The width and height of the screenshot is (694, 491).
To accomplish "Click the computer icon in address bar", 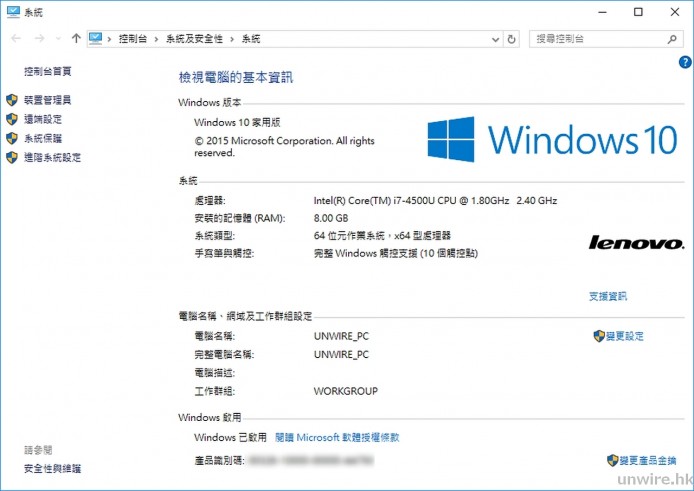I will click(x=96, y=39).
